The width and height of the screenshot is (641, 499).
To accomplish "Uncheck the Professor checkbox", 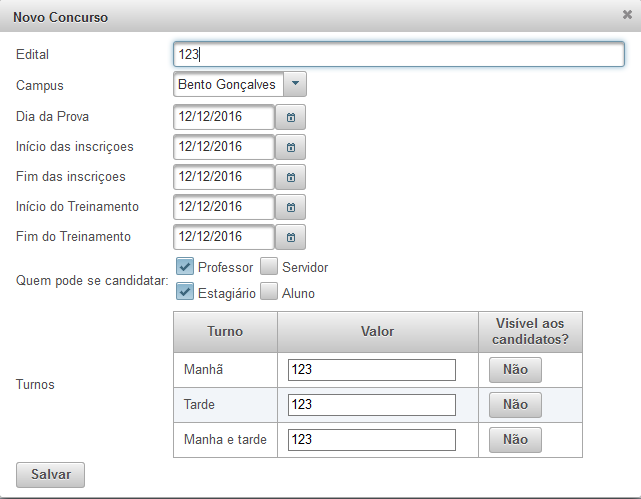I will pyautogui.click(x=185, y=266).
